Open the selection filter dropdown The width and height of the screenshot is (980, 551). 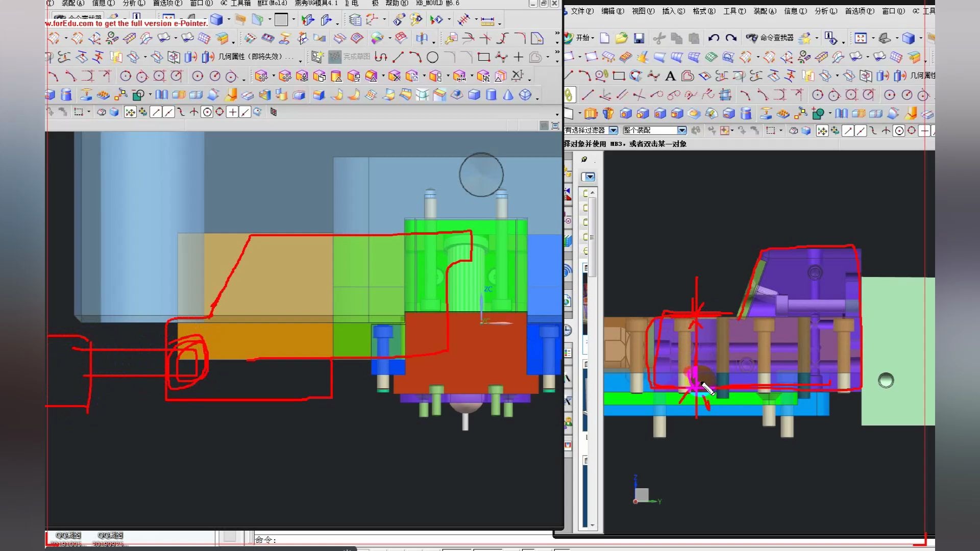614,131
